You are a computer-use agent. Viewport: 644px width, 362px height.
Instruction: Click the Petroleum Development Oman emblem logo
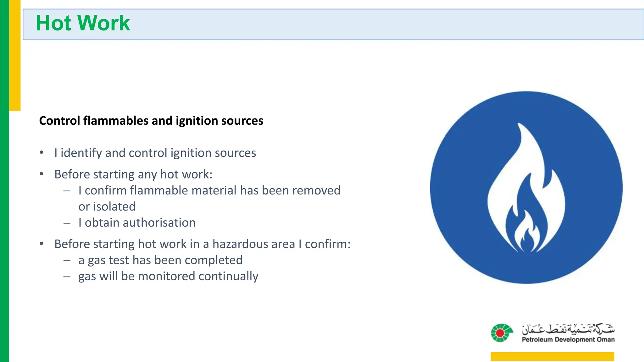coord(502,333)
